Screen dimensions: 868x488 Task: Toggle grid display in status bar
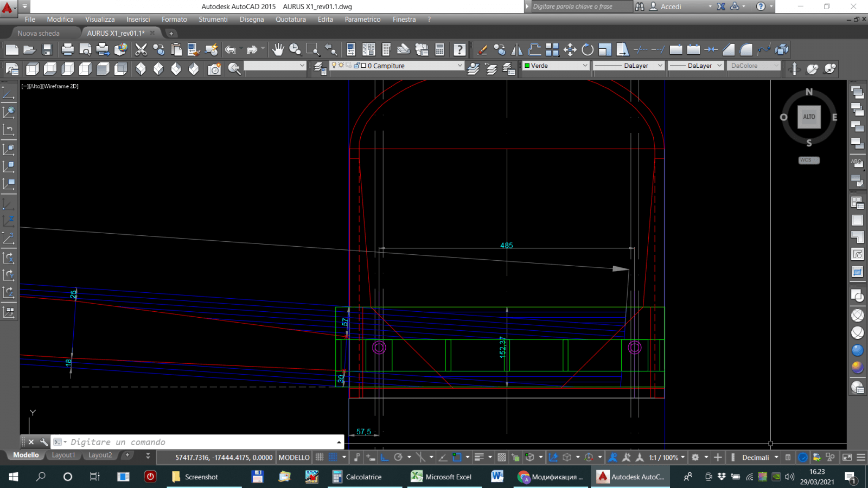click(320, 457)
